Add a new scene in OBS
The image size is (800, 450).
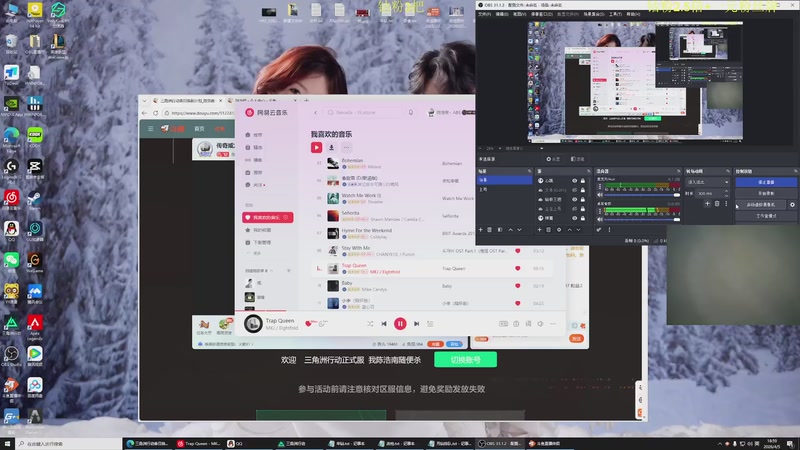(481, 230)
